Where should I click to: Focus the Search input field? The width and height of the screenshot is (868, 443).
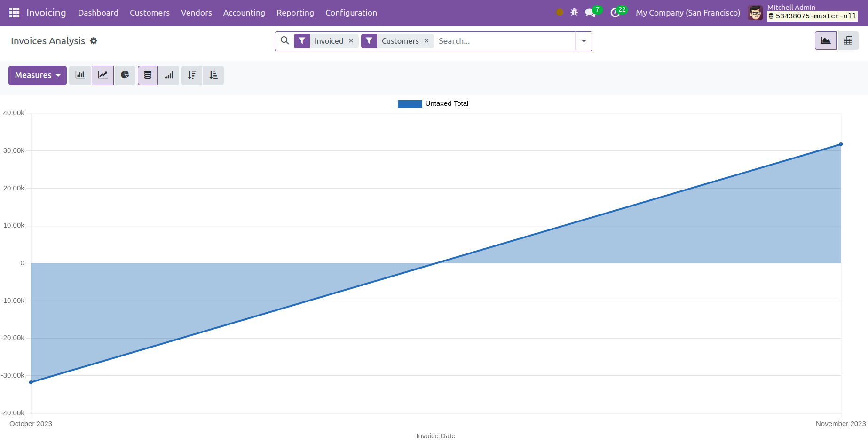[505, 41]
